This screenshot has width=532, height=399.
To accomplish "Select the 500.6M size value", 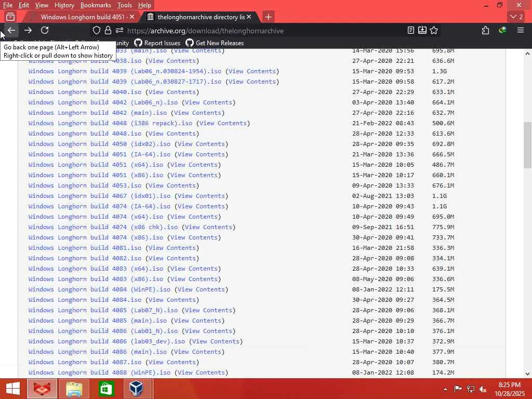I will pos(443,123).
